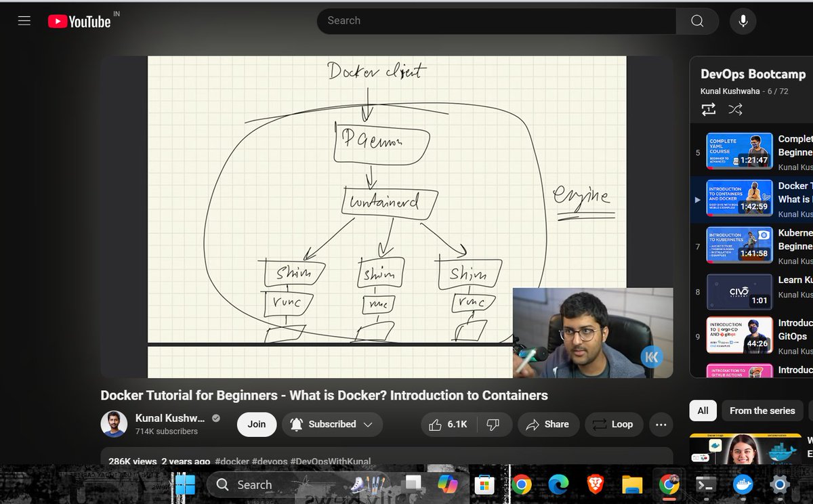Click the Share button
This screenshot has height=504, width=813.
pos(548,424)
